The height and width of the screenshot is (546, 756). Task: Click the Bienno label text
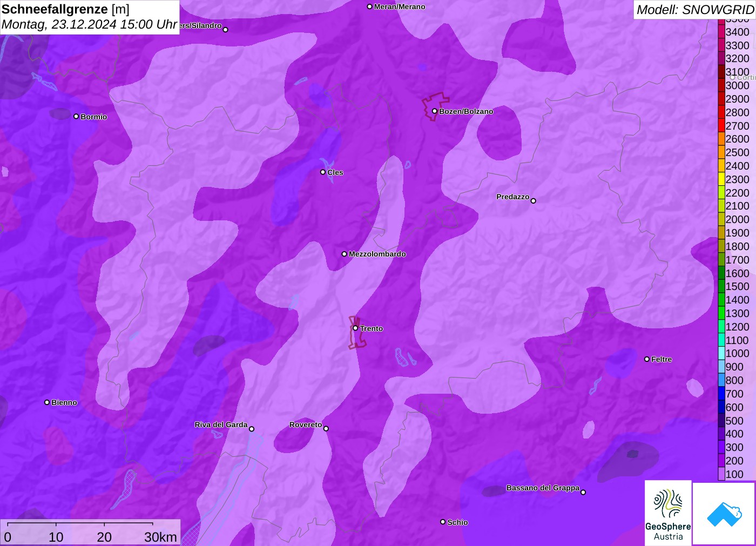click(64, 402)
